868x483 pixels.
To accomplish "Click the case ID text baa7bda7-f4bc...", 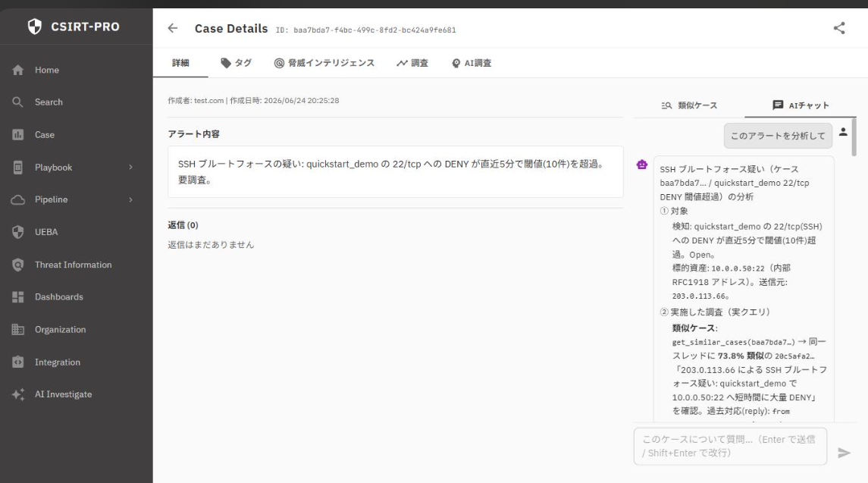I will pos(374,30).
